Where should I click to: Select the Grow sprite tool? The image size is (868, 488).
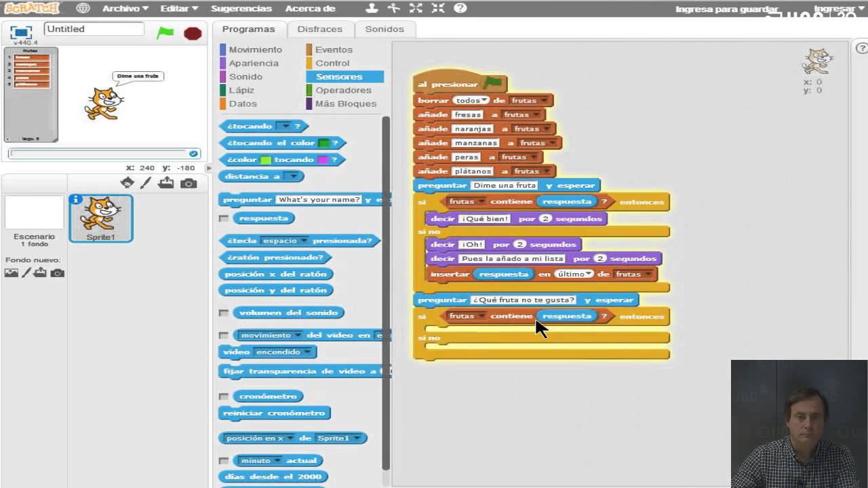click(416, 8)
